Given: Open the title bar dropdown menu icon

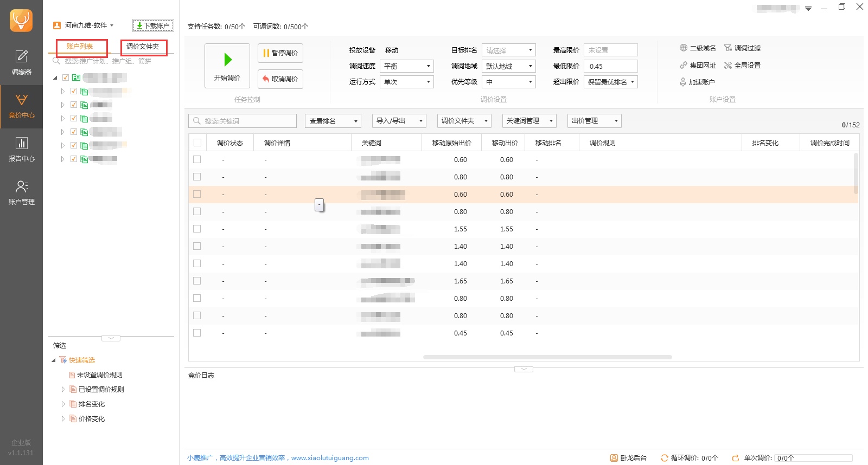Looking at the screenshot, I should click(808, 8).
